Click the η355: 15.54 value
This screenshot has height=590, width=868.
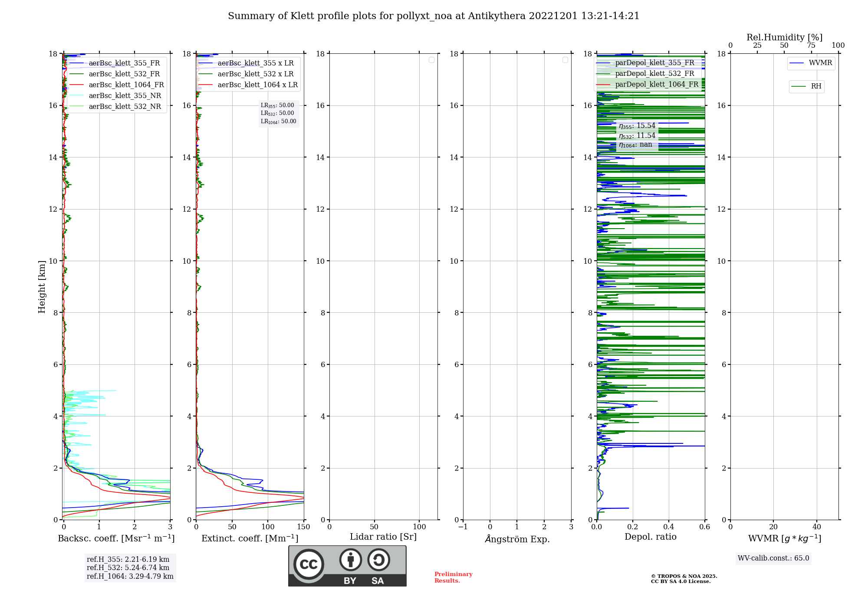(637, 126)
